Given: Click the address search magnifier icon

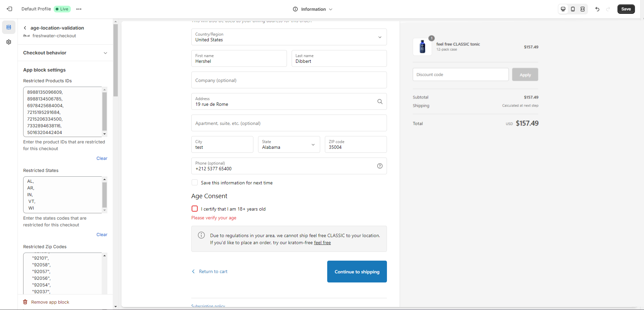Looking at the screenshot, I should point(380,101).
